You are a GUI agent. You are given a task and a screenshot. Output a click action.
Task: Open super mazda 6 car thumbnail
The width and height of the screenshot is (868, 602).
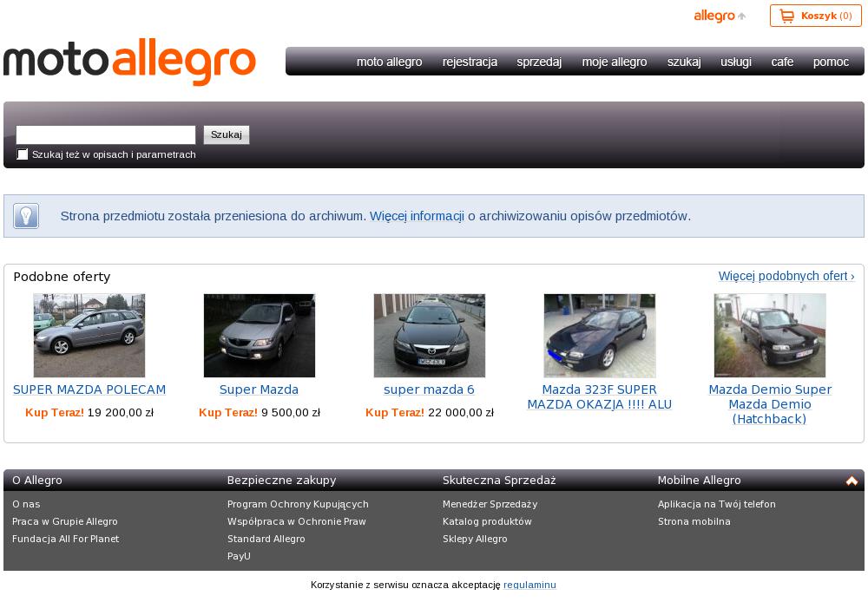(430, 336)
